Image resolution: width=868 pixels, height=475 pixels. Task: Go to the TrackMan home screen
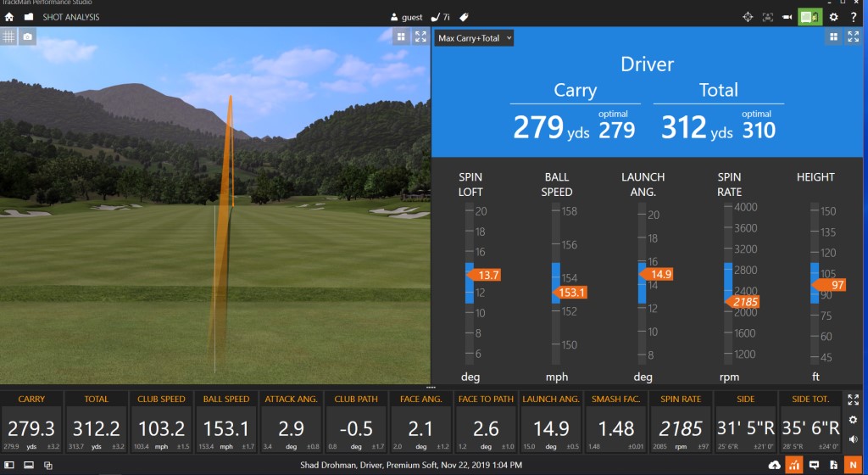tap(8, 17)
